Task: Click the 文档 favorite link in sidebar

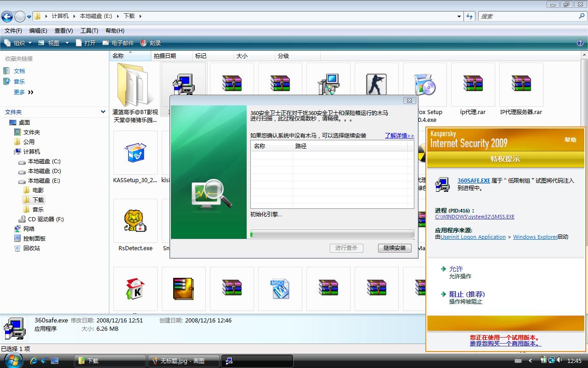Action: [19, 71]
